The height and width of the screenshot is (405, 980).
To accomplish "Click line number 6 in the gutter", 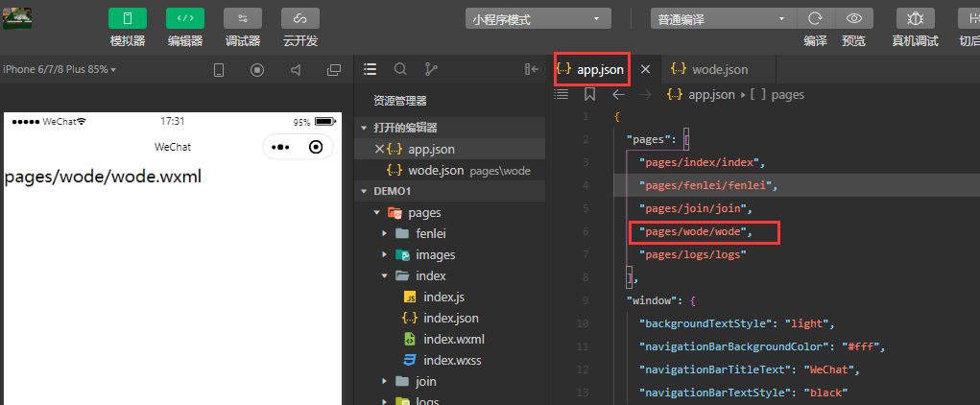I will [586, 231].
